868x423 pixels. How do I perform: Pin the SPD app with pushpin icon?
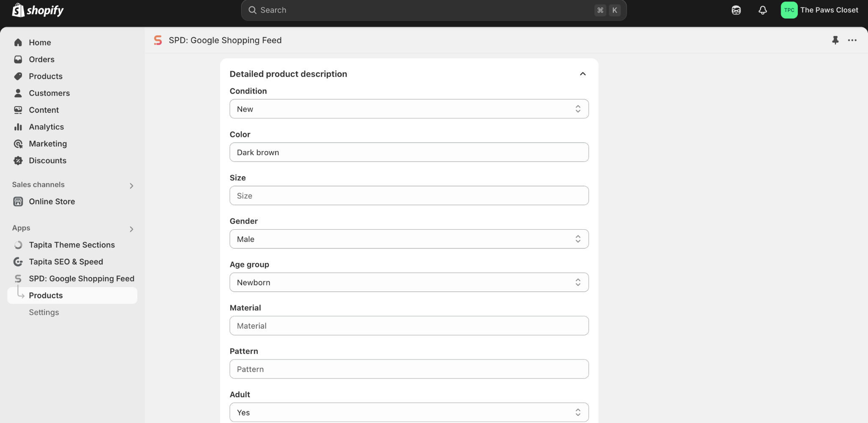coord(835,40)
